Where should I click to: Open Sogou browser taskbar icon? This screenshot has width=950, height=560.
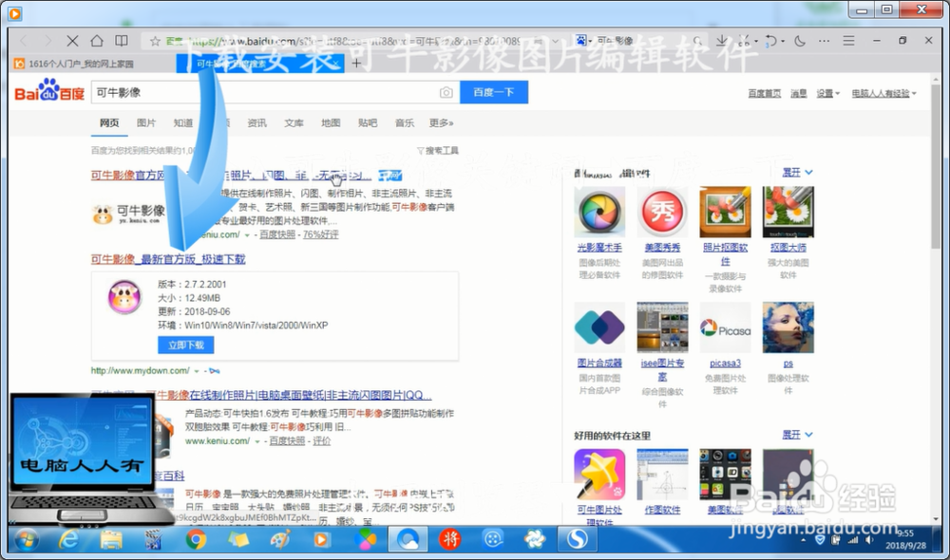click(577, 539)
